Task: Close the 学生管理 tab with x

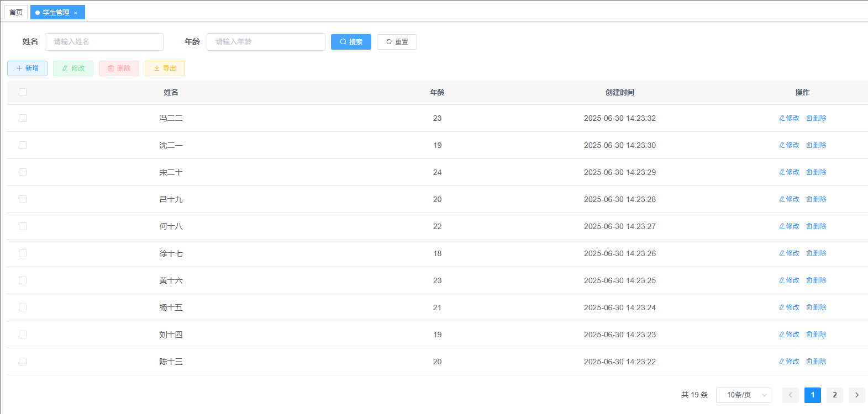Action: click(x=76, y=13)
